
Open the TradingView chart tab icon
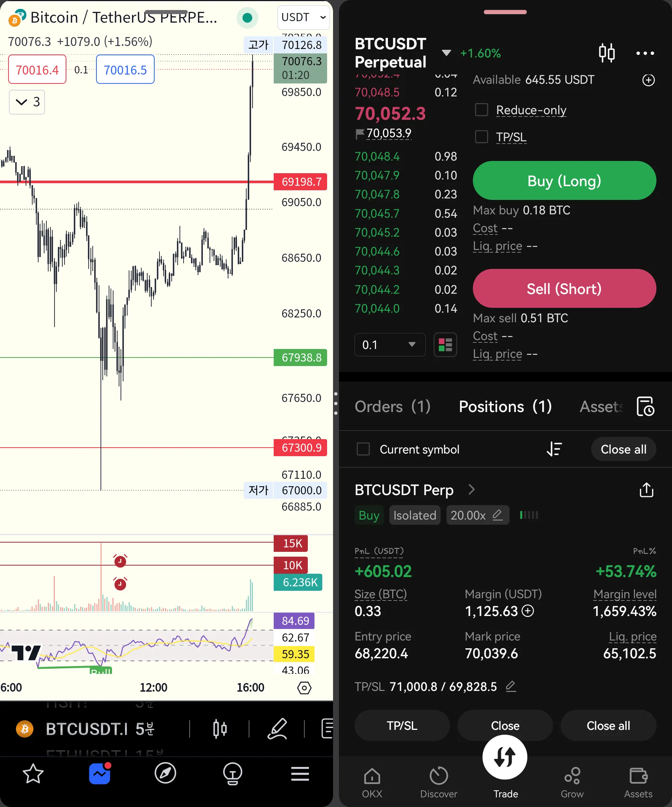point(100,774)
